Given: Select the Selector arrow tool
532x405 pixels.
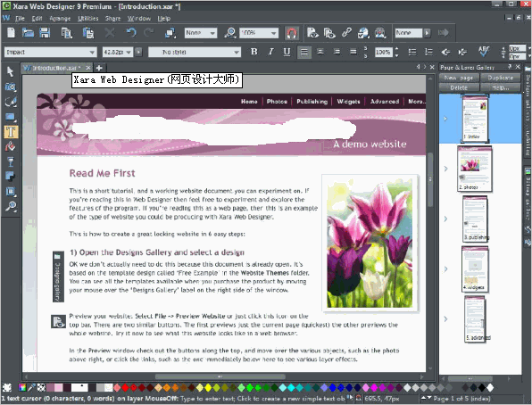Looking at the screenshot, I should coord(10,71).
